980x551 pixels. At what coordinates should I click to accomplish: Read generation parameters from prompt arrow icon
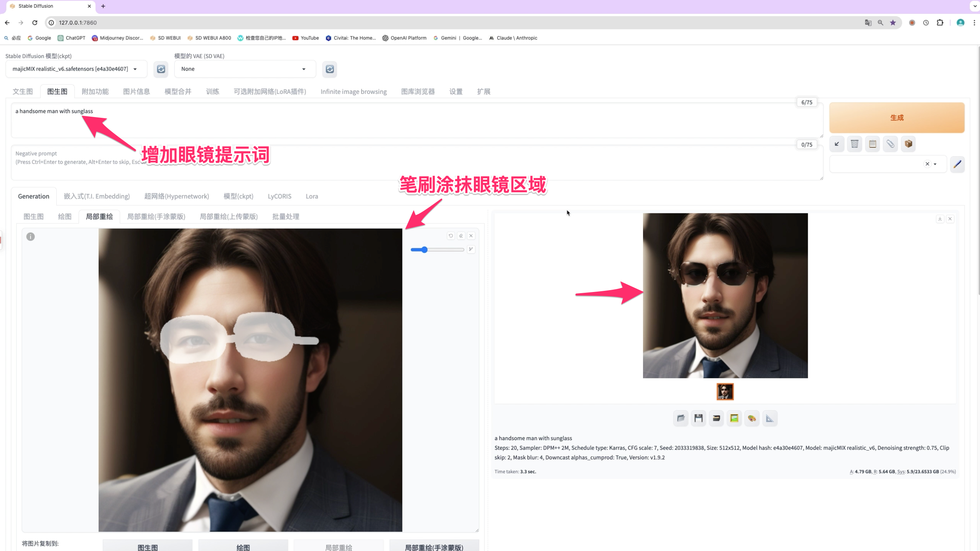(837, 144)
